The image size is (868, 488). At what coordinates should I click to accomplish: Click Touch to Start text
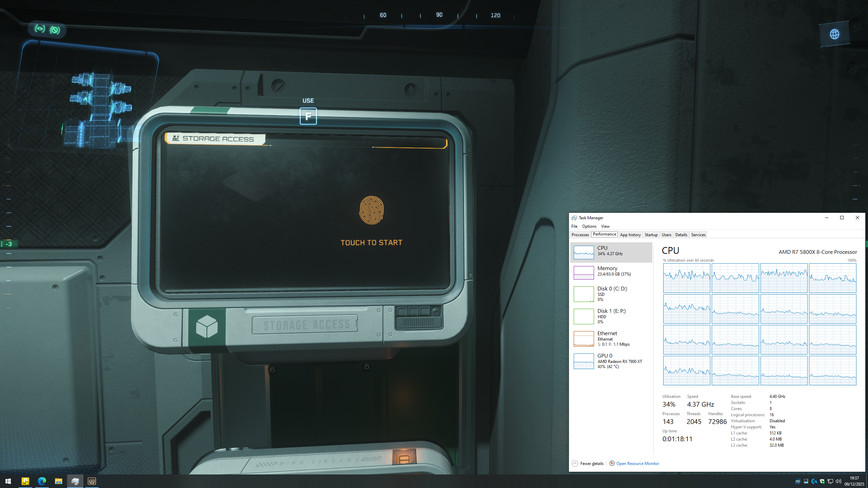coord(371,243)
